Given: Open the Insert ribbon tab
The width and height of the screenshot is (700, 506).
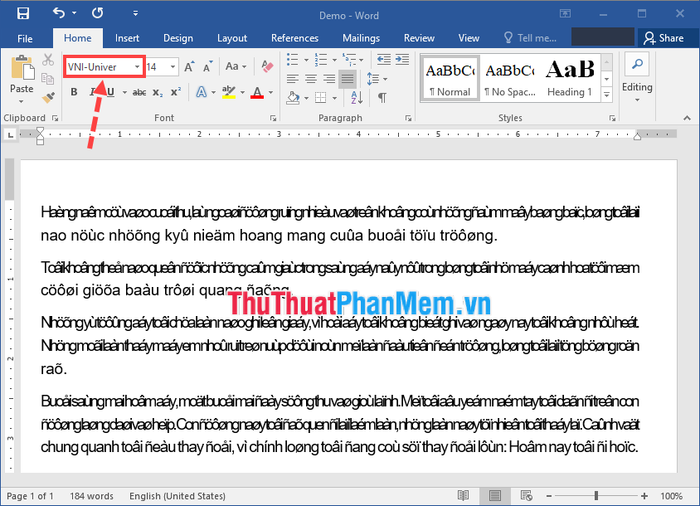Looking at the screenshot, I should click(x=127, y=38).
